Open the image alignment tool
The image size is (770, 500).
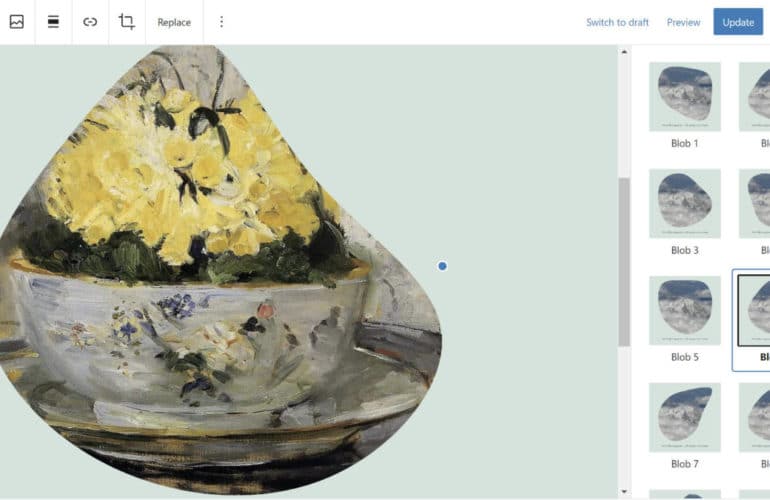point(53,22)
